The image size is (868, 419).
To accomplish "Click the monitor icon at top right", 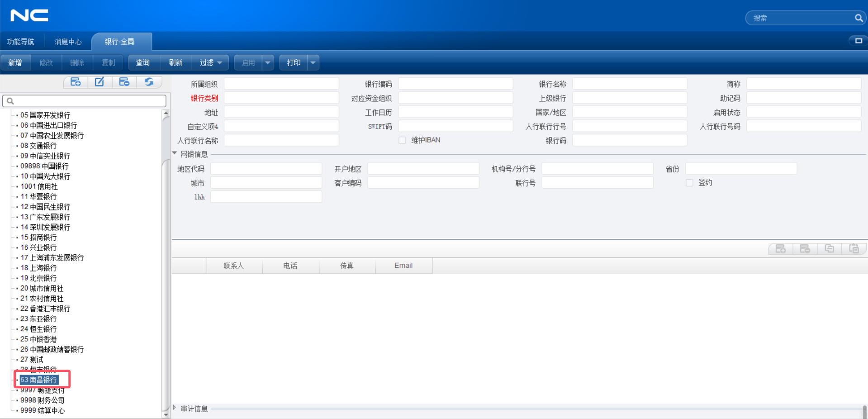I will 858,41.
